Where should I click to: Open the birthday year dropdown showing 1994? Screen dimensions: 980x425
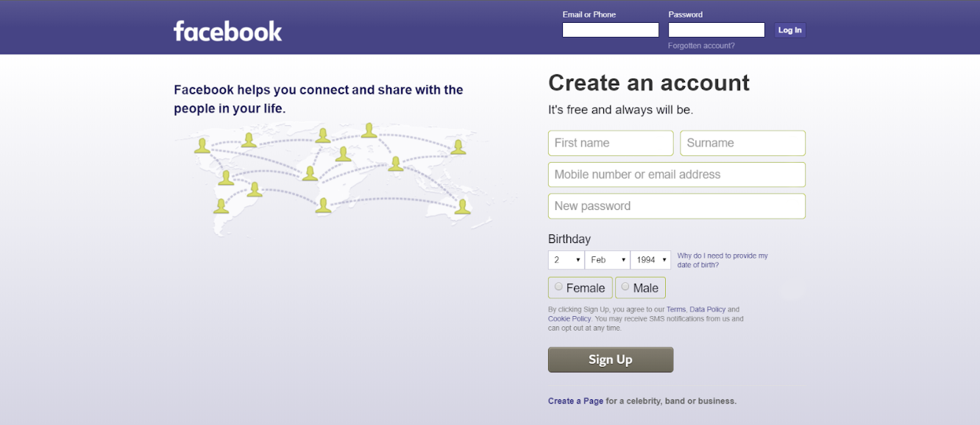[x=650, y=260]
